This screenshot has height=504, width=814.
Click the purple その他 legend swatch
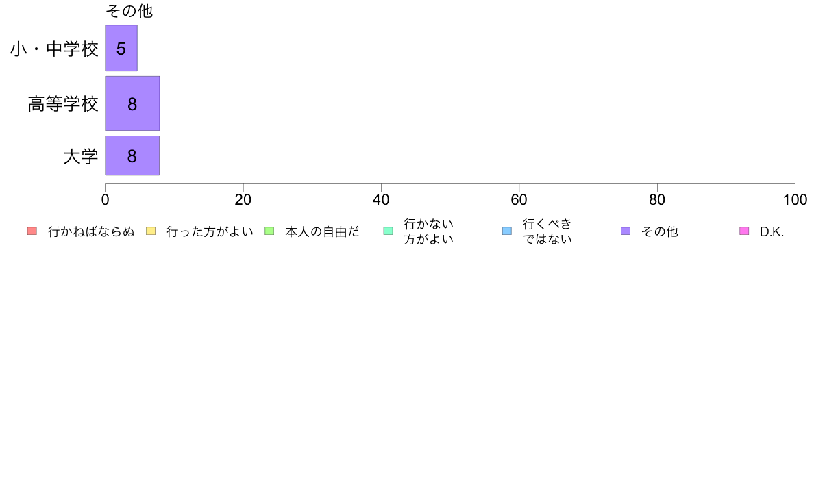626,231
